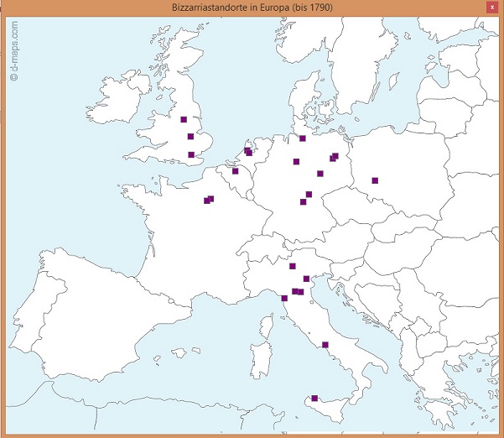Viewport: 504px width, 438px height.
Task: Select the middle marker in England
Action: pyautogui.click(x=190, y=136)
